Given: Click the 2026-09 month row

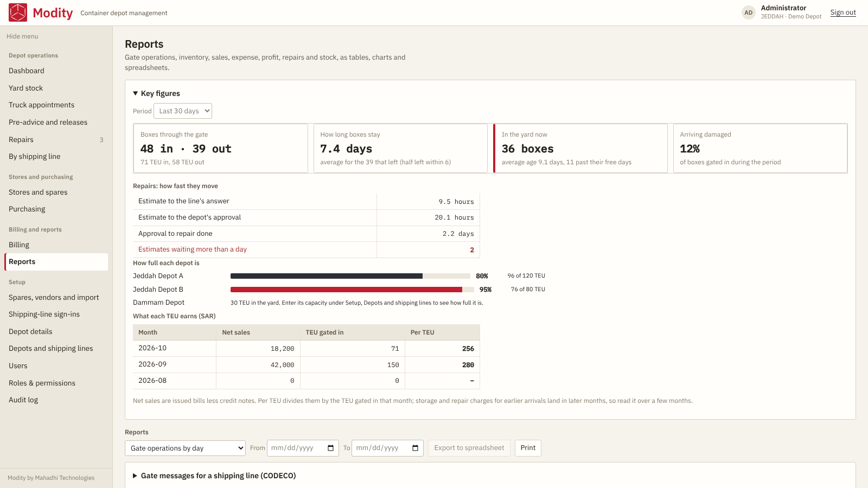Looking at the screenshot, I should [307, 365].
